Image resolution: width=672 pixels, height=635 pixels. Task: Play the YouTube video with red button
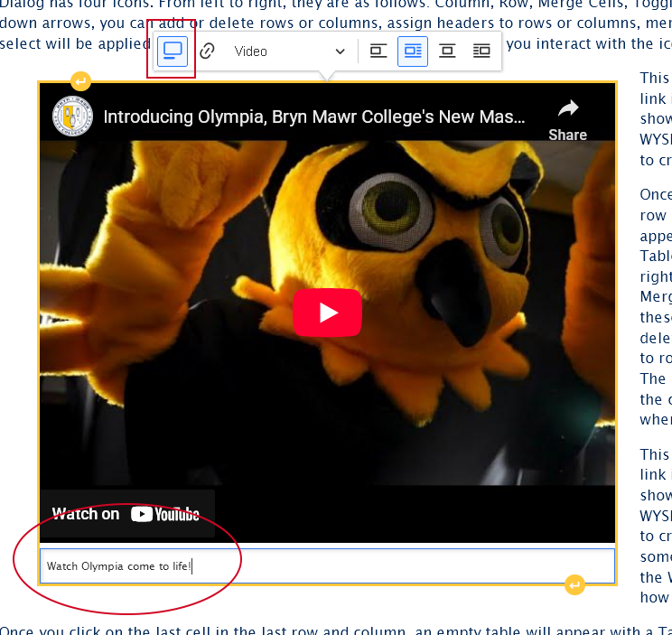[x=328, y=313]
